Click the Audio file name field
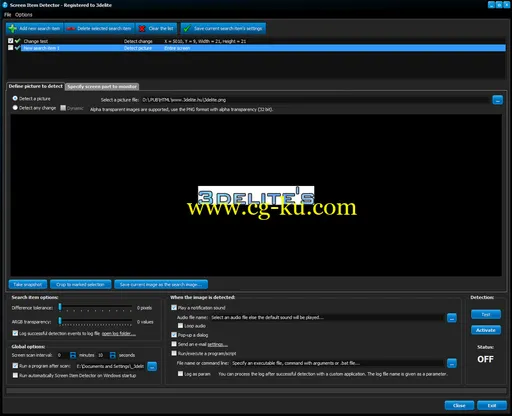This screenshot has height=416, width=512. tap(327, 317)
